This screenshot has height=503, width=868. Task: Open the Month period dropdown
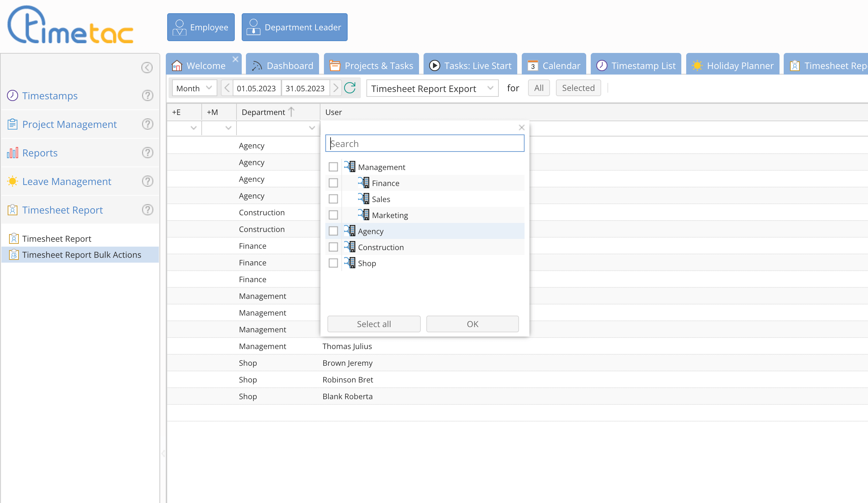click(x=194, y=88)
